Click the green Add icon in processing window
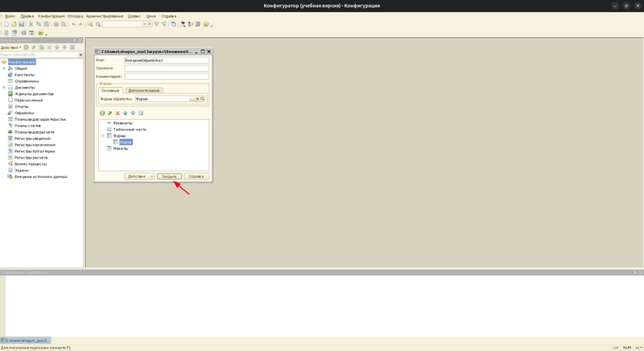The width and height of the screenshot is (644, 351). [102, 113]
